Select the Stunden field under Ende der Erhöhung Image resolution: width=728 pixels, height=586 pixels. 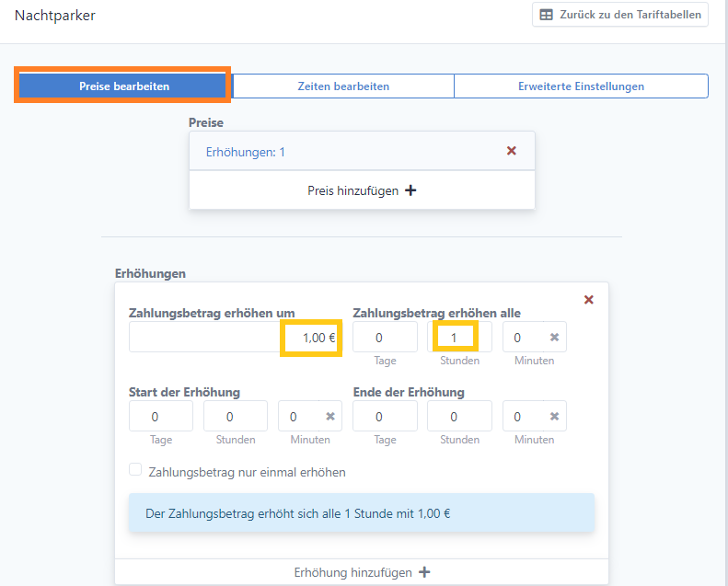(459, 416)
